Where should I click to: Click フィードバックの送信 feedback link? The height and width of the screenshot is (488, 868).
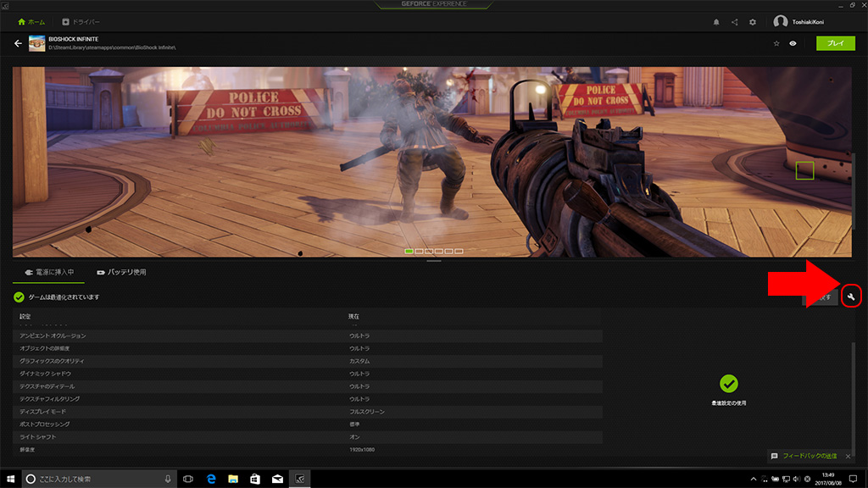point(809,456)
